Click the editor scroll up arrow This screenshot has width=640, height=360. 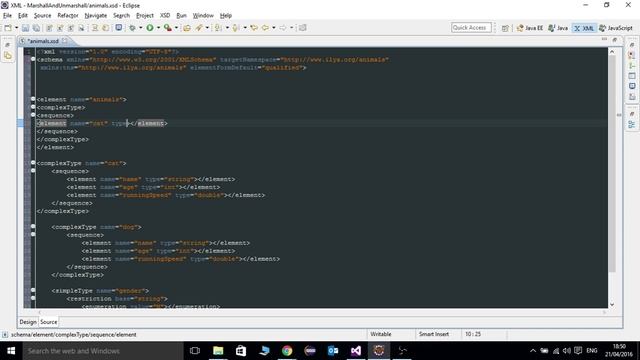612,52
